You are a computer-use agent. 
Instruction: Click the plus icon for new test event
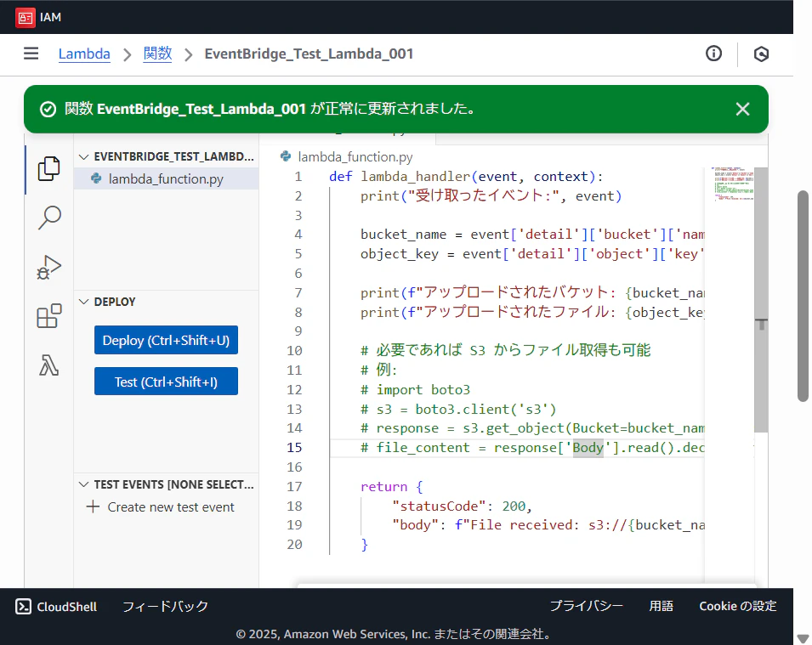coord(93,506)
